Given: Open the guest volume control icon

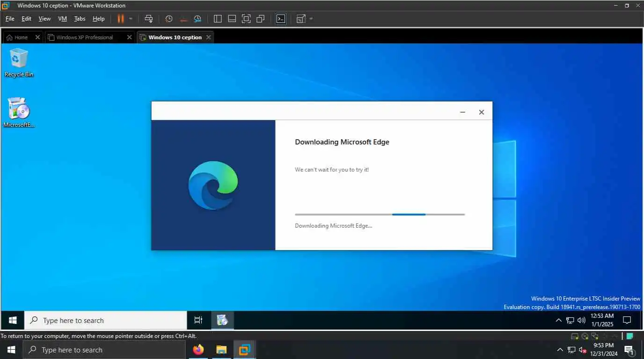Looking at the screenshot, I should pyautogui.click(x=582, y=321).
